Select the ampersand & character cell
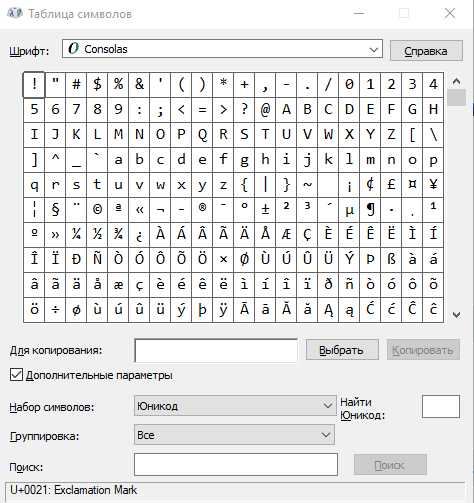The image size is (474, 503). pyautogui.click(x=139, y=85)
